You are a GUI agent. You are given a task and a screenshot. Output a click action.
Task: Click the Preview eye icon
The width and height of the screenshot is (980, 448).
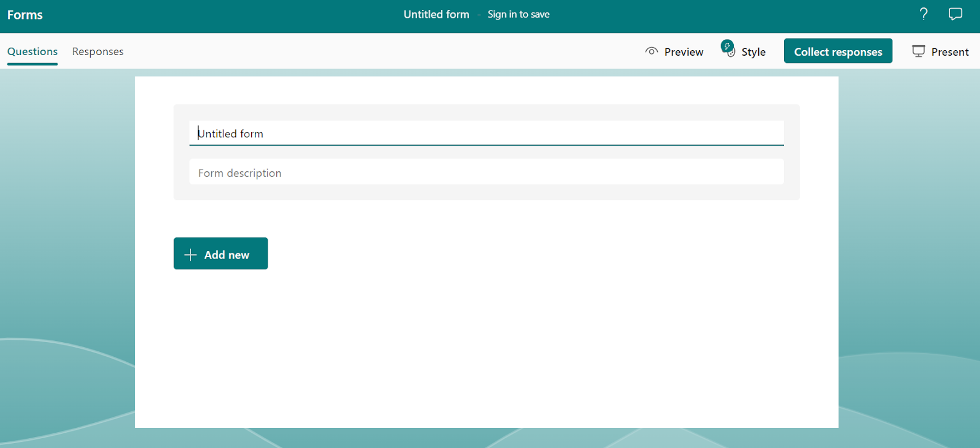pos(652,51)
